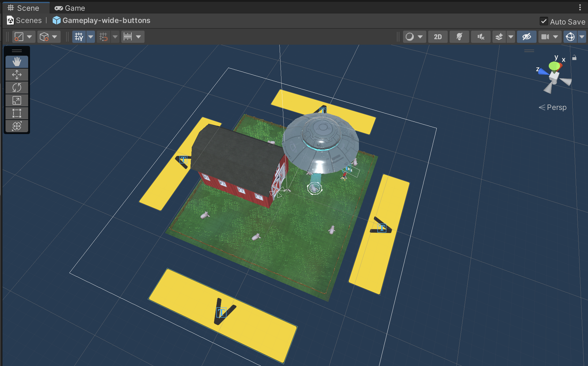Go back to Scenes breadcrumb
Screen dimensions: 588x366
pyautogui.click(x=28, y=21)
